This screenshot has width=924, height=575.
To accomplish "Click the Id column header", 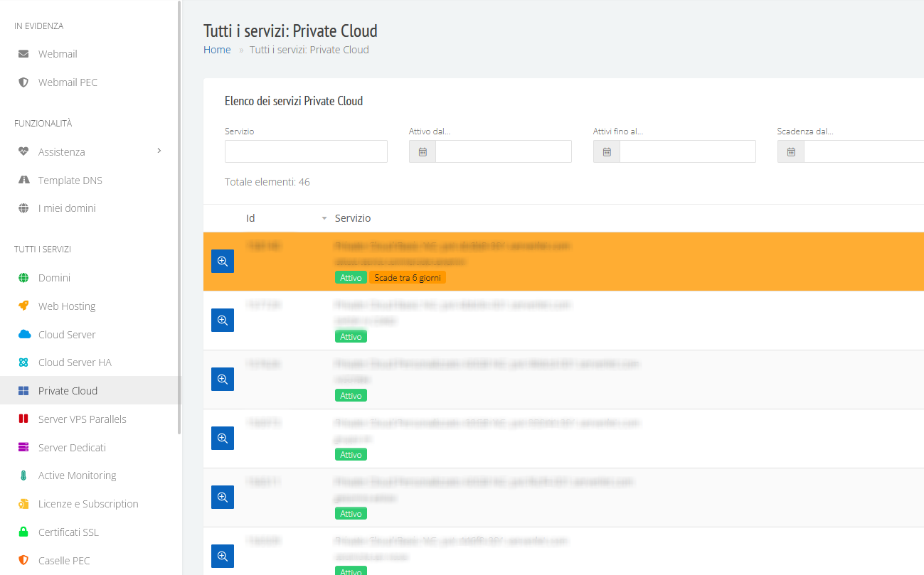I will 250,218.
